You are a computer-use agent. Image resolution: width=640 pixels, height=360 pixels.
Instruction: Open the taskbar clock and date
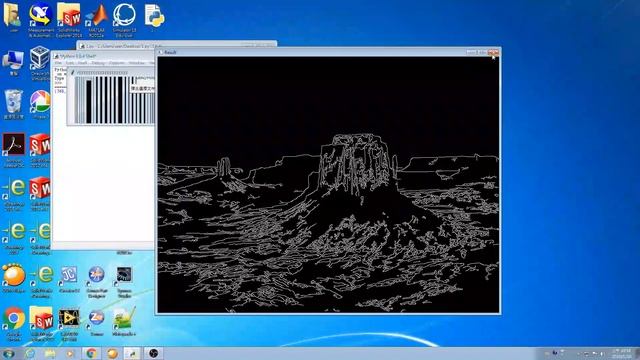pyautogui.click(x=621, y=353)
